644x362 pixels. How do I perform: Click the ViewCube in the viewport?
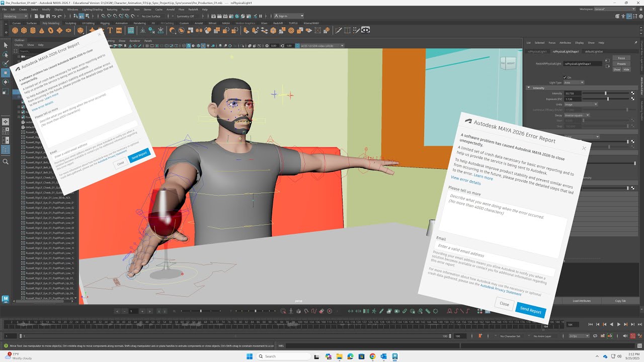coord(507,63)
